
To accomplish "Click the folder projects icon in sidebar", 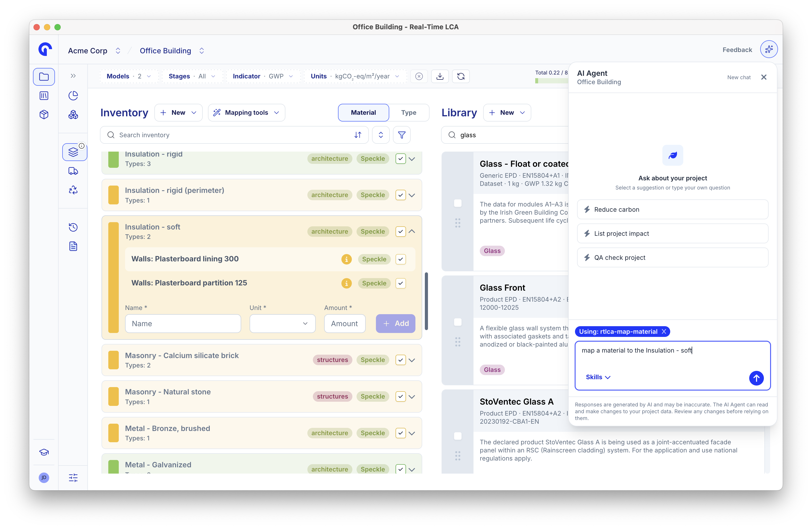I will tap(44, 77).
